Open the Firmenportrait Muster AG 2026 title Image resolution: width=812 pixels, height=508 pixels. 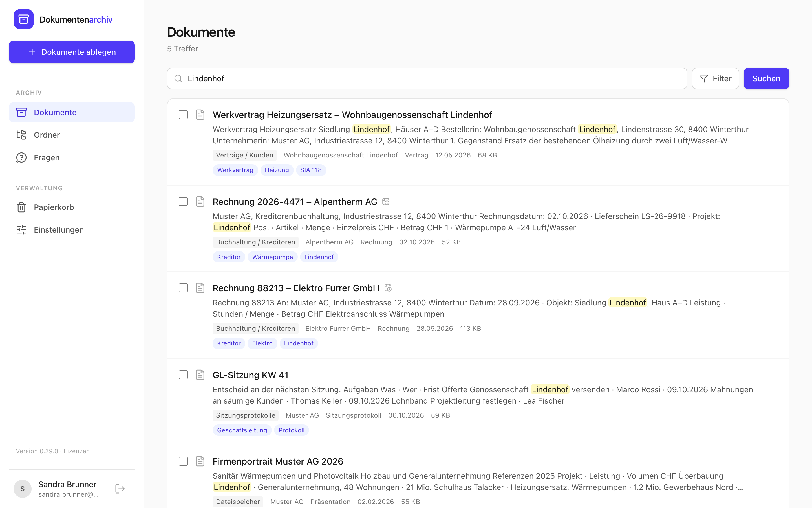[278, 461]
